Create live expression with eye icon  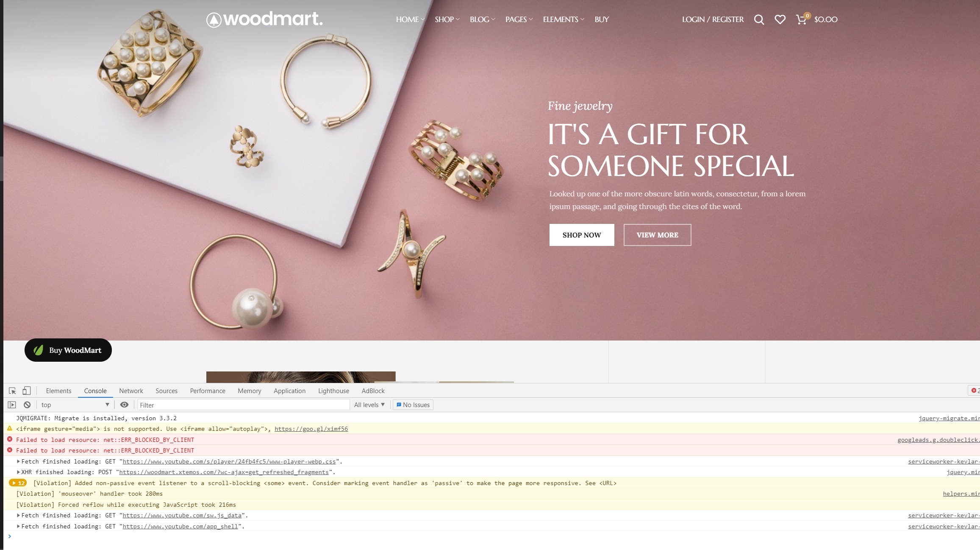(124, 405)
